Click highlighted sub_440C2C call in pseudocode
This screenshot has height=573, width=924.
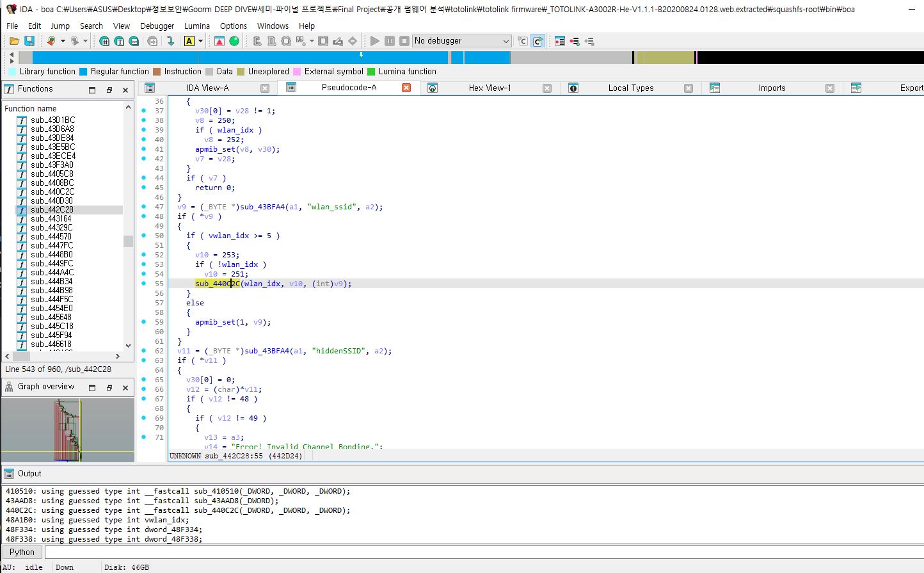218,284
